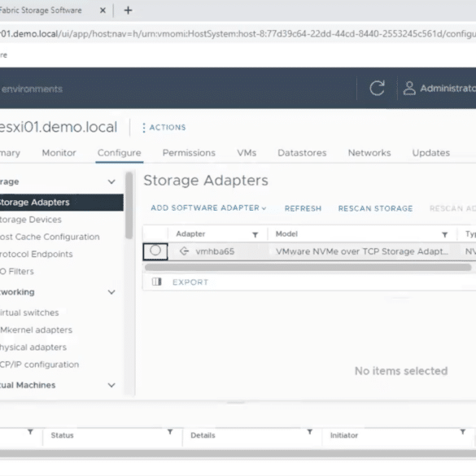Open VMkernel adapters in sidebar

point(36,330)
